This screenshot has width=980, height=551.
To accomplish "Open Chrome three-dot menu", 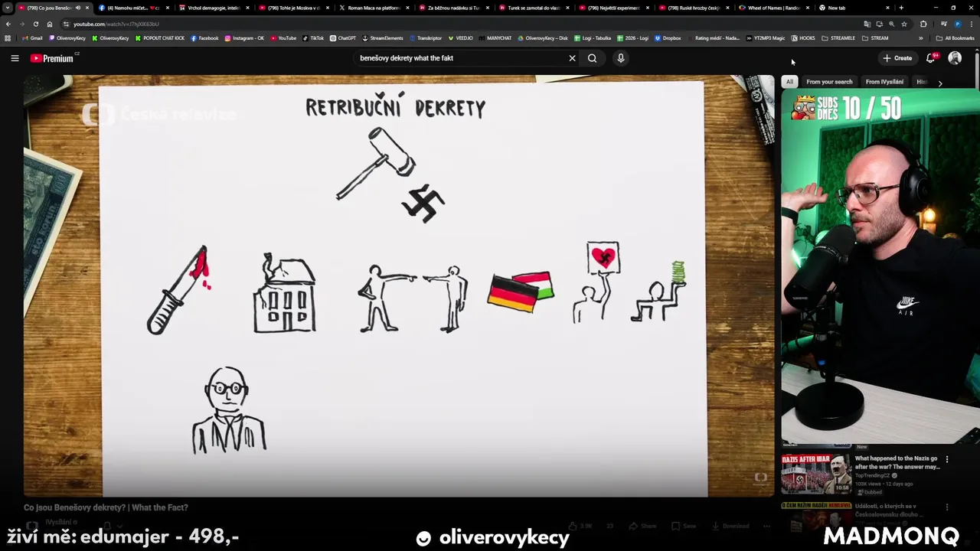I will pos(970,24).
